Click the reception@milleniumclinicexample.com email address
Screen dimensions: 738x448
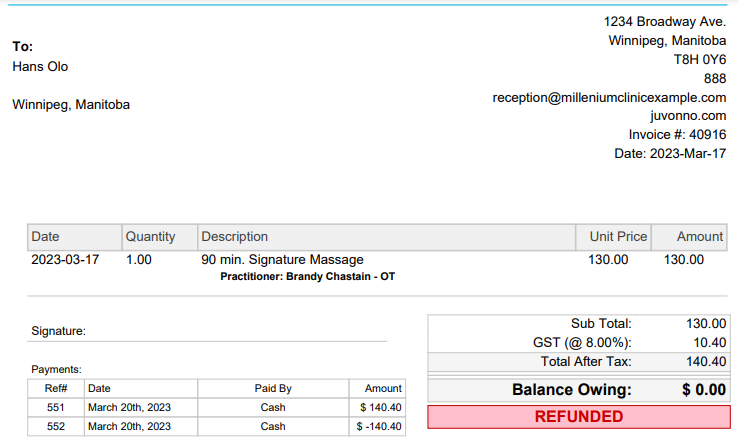(x=609, y=97)
